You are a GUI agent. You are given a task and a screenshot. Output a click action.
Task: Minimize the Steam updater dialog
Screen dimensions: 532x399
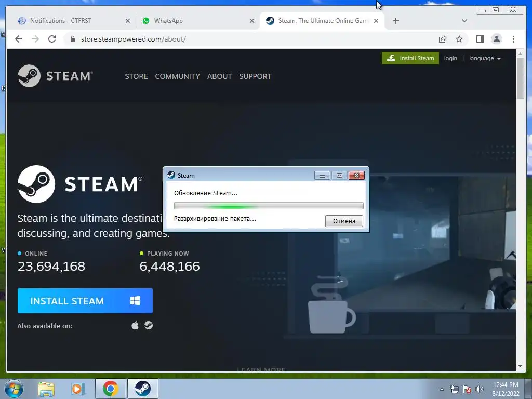322,175
